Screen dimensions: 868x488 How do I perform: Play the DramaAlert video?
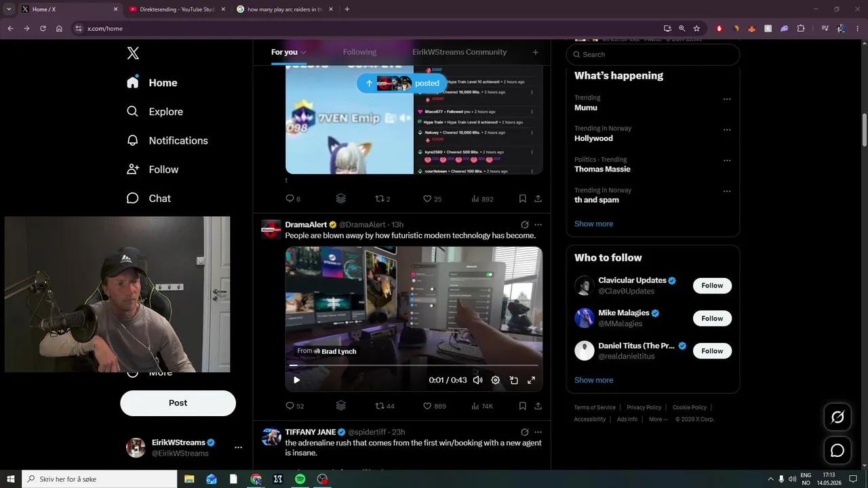[296, 380]
